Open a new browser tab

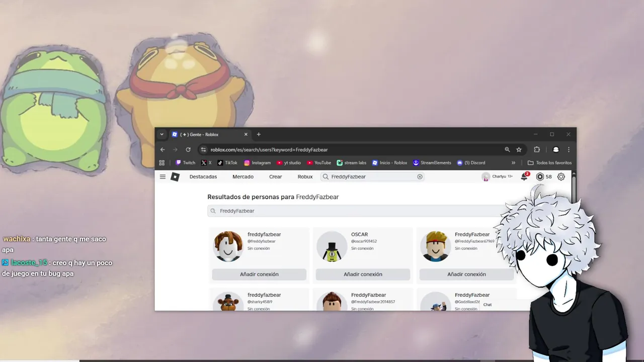click(x=259, y=134)
